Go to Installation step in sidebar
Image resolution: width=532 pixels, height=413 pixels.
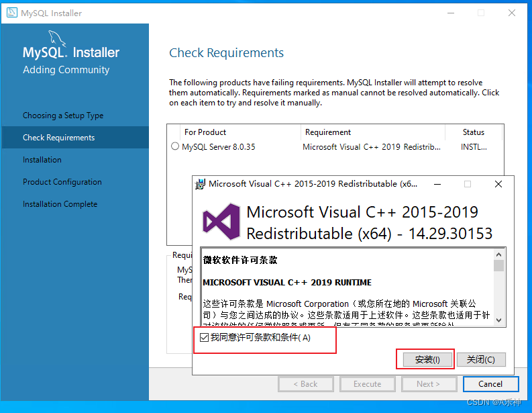point(42,160)
